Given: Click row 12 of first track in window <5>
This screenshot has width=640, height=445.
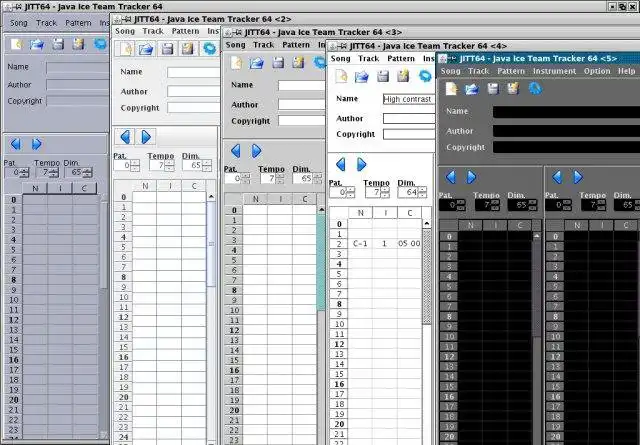Looking at the screenshot, I should coord(449,356).
